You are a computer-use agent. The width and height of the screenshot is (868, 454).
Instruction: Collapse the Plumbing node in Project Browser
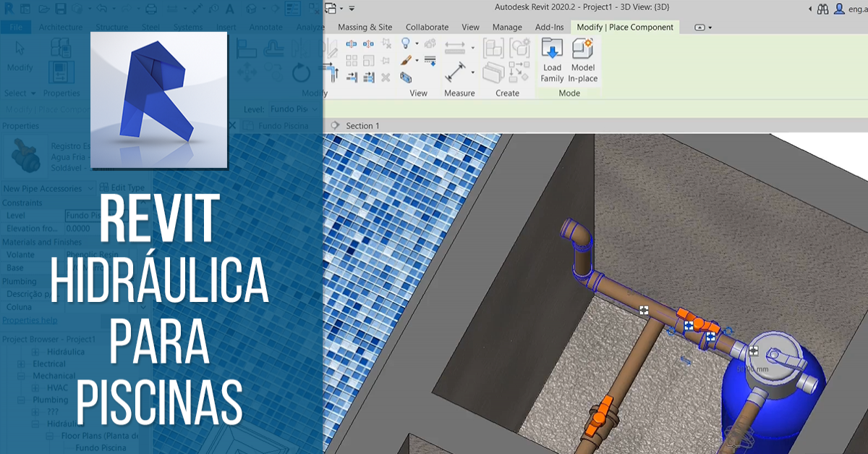coord(22,400)
